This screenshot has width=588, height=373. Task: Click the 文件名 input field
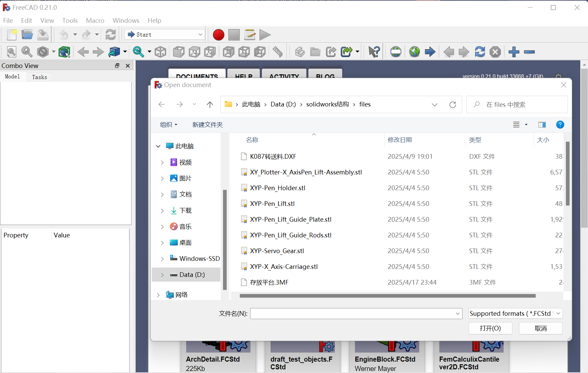click(356, 314)
